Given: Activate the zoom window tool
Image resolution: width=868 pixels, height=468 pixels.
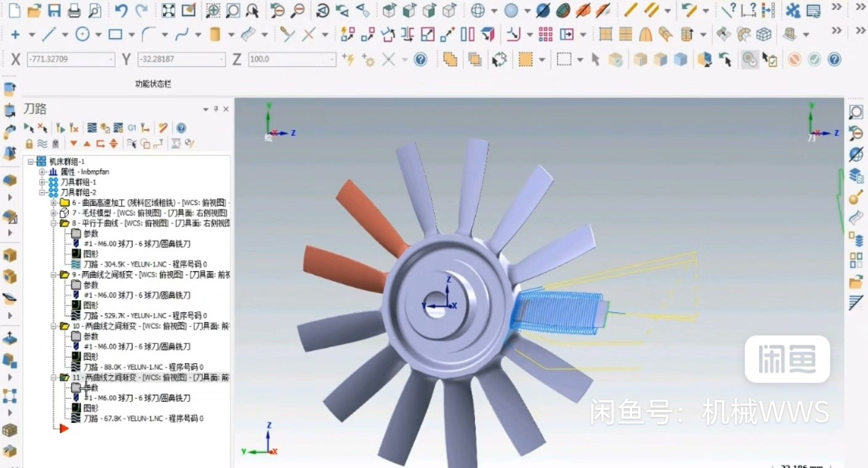Looking at the screenshot, I should tap(213, 10).
